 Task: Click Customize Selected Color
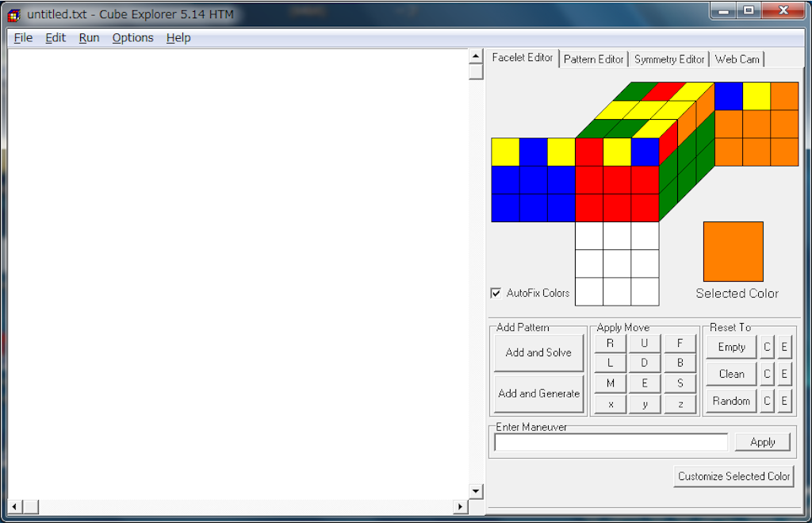(x=733, y=476)
